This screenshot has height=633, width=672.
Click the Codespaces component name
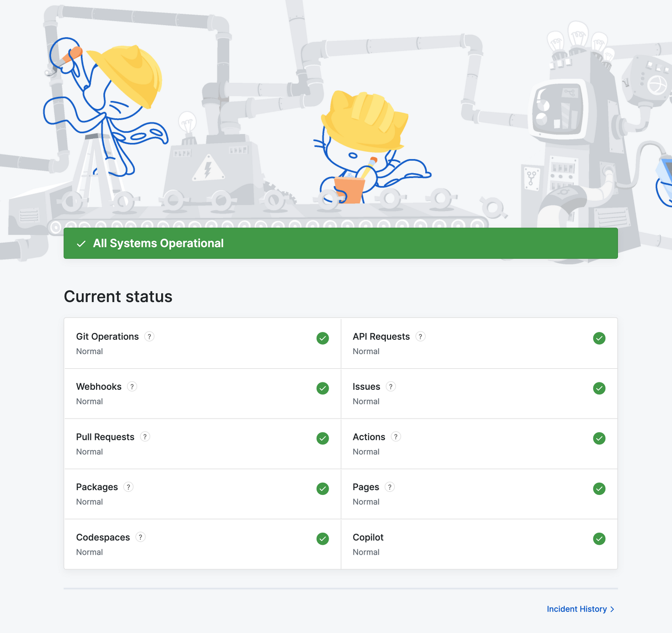pos(103,537)
